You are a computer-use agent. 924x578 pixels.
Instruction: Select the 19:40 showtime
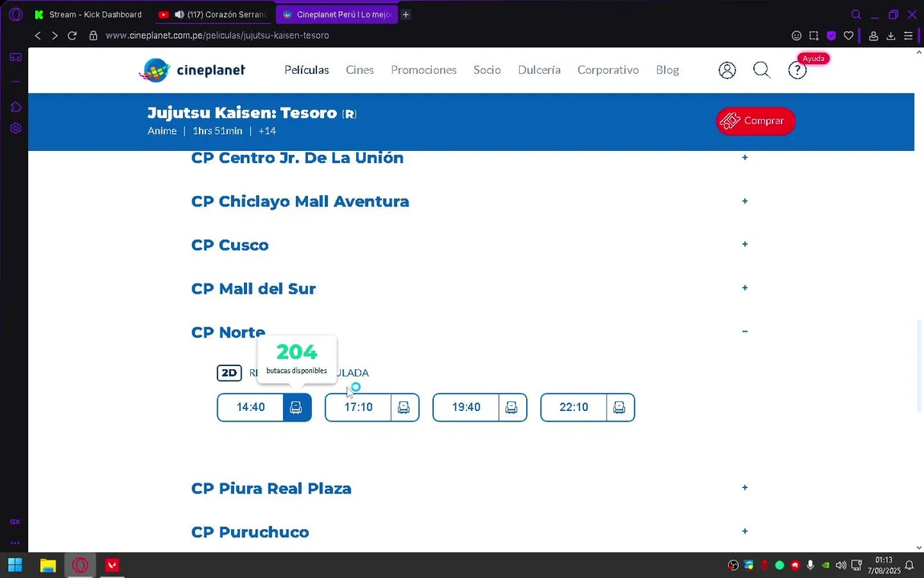[466, 408]
